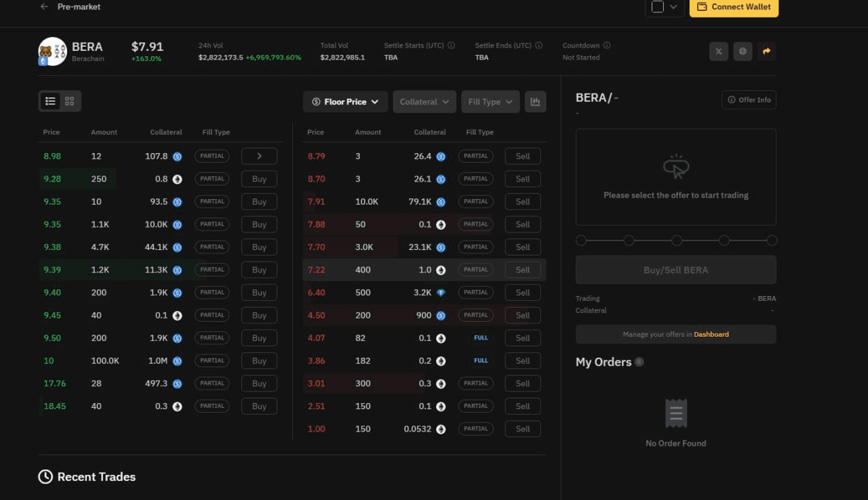Click ETH collateral icon in 9.28 row
The image size is (868, 500).
[x=177, y=179]
